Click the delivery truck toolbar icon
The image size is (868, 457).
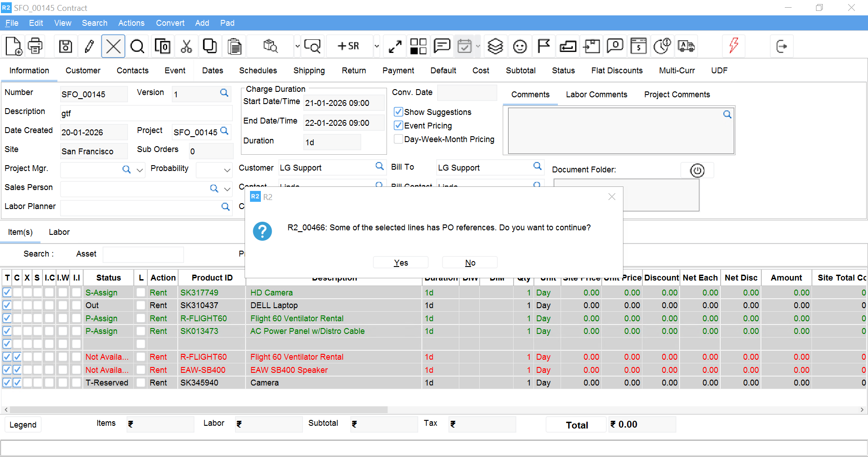pos(686,46)
